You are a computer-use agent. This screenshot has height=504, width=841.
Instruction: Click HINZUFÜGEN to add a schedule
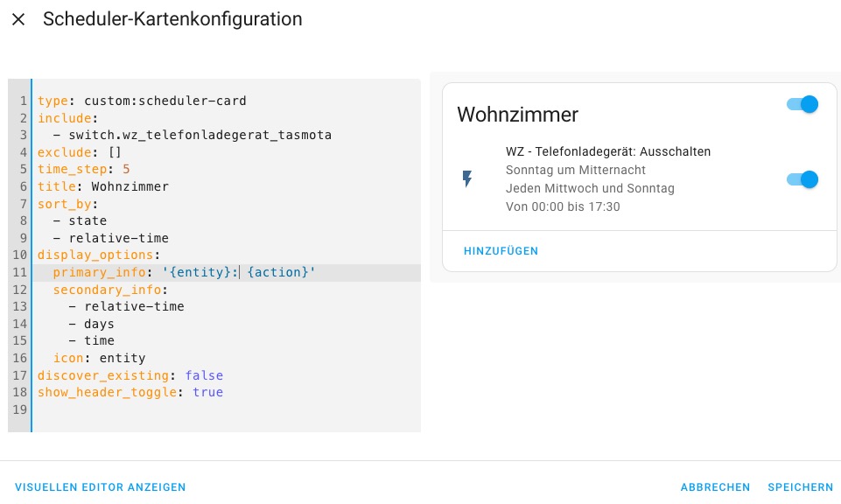[501, 251]
